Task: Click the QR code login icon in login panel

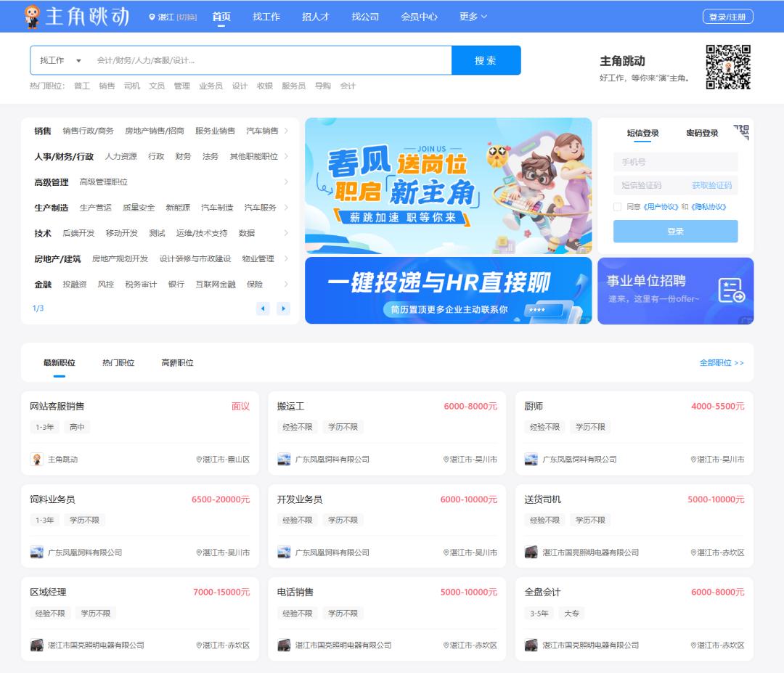Action: coord(741,131)
